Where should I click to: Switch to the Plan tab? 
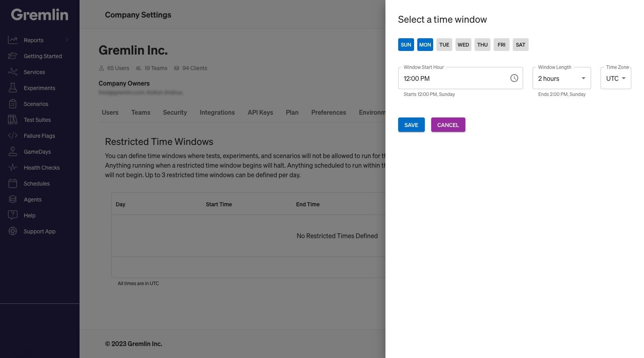coord(292,112)
